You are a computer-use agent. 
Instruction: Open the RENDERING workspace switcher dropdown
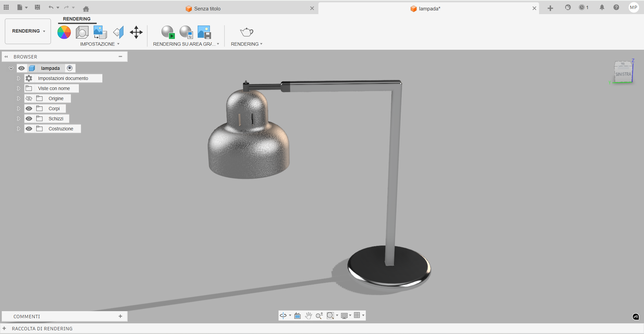coord(28,31)
